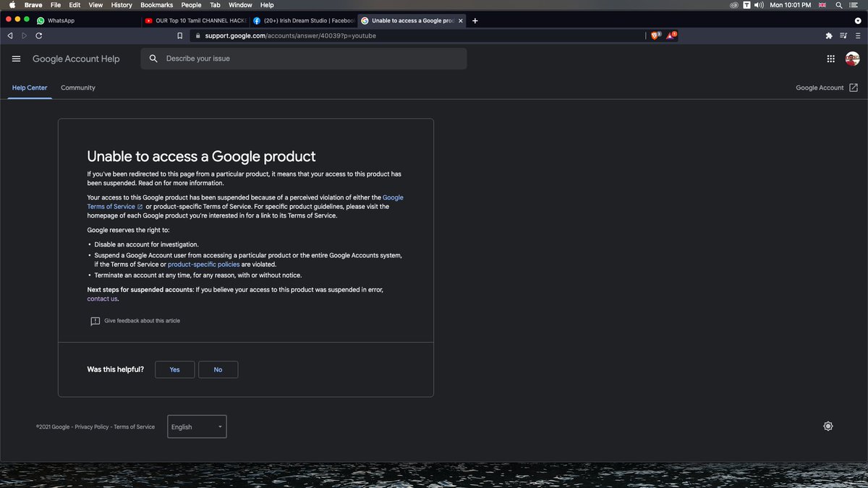Open the Google Account link at top right

coord(827,87)
